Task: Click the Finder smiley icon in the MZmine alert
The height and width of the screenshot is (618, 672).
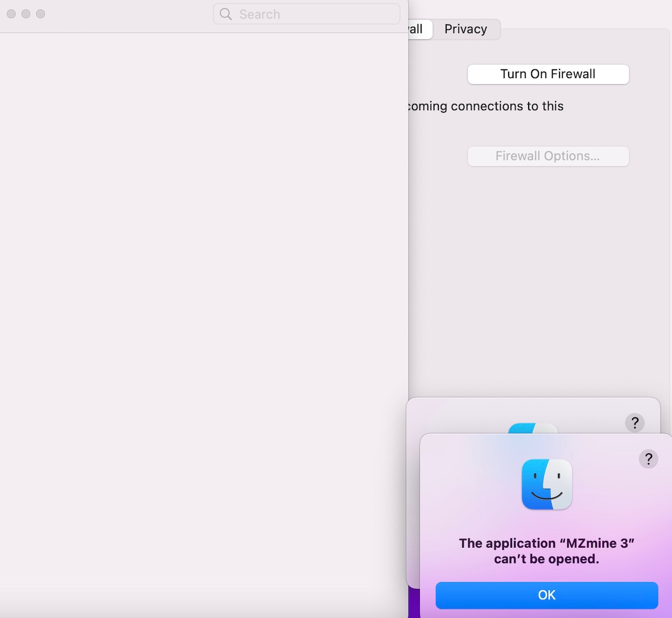Action: coord(547,484)
